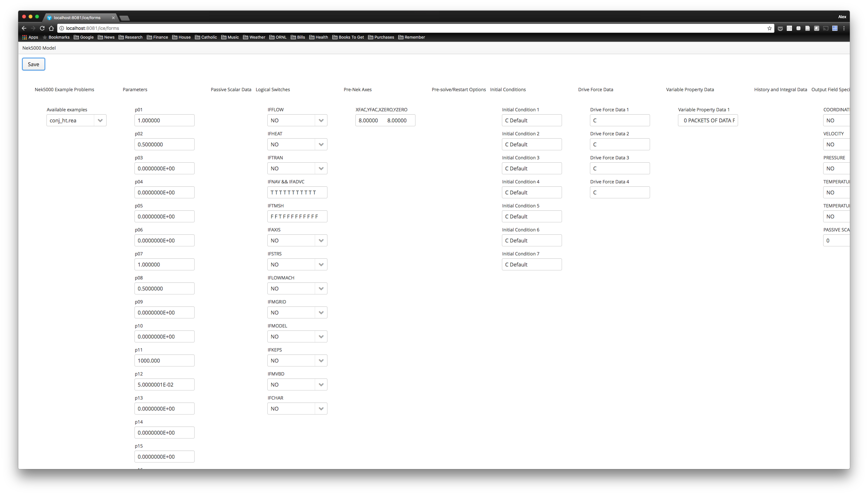Click the Initial Condition 1 text field
This screenshot has height=495, width=868.
tap(531, 120)
